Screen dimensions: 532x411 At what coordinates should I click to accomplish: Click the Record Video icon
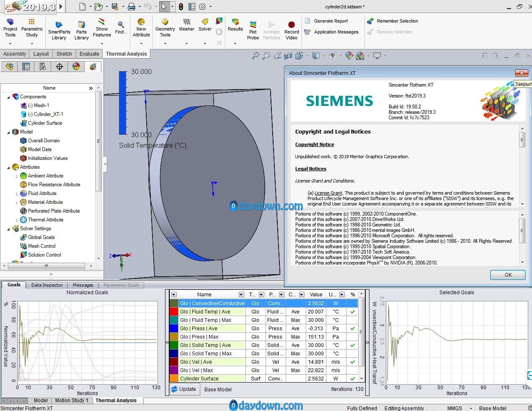point(292,25)
